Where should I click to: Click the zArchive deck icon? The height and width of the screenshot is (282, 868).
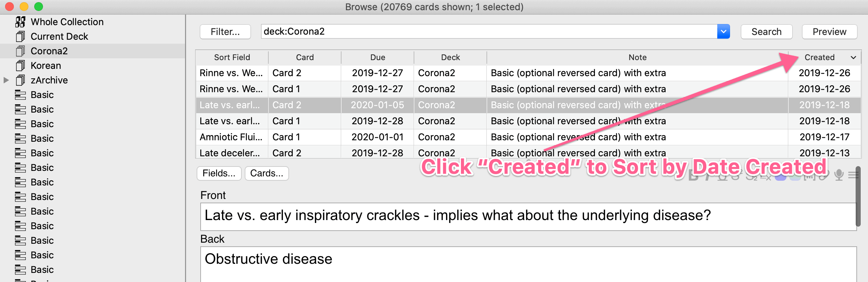tap(20, 80)
